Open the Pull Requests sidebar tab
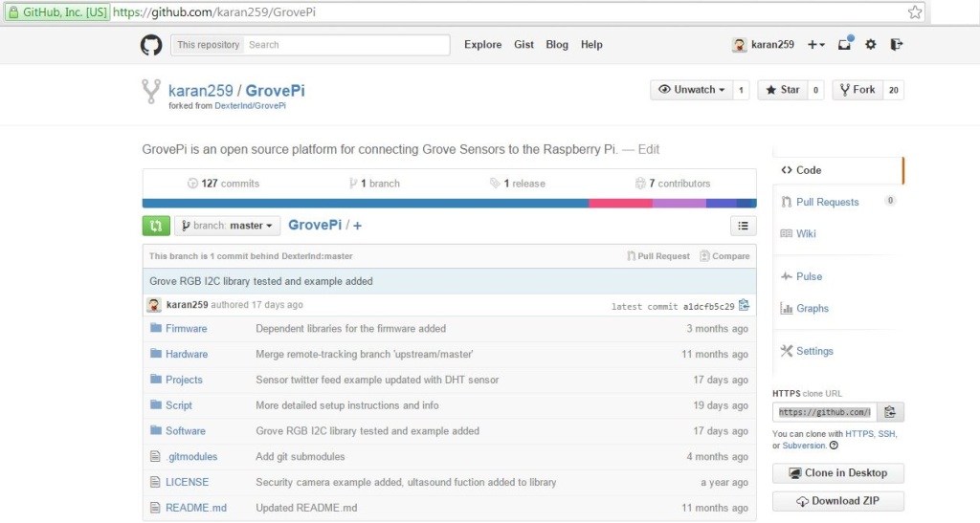 (x=827, y=202)
